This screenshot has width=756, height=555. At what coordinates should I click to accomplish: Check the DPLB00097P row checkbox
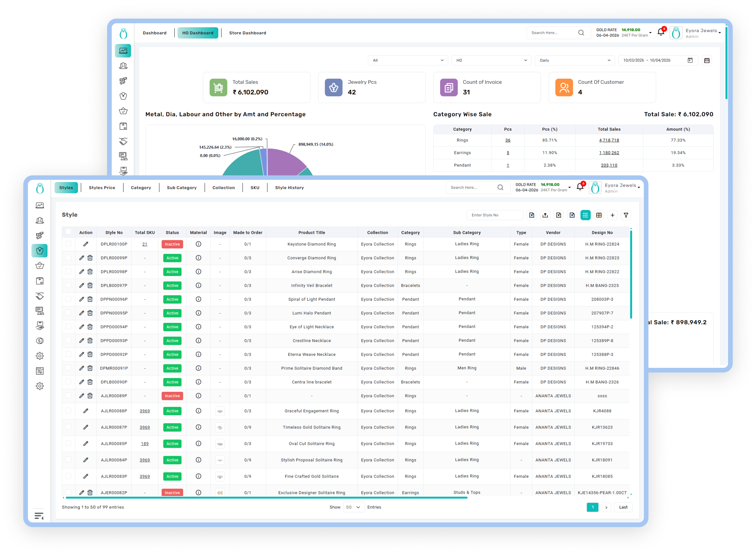click(68, 285)
